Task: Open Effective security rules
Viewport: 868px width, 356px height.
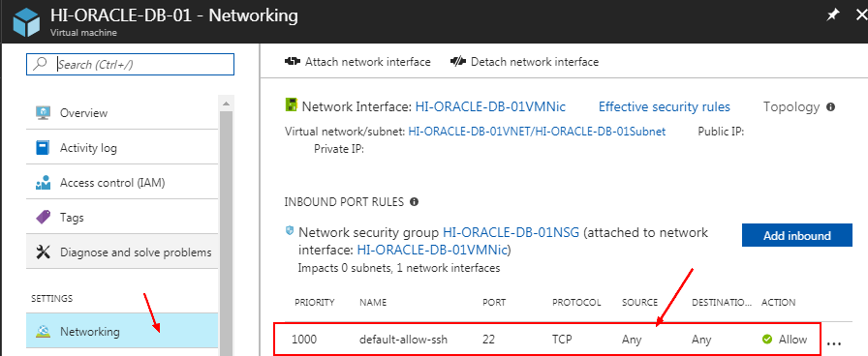Action: point(665,106)
